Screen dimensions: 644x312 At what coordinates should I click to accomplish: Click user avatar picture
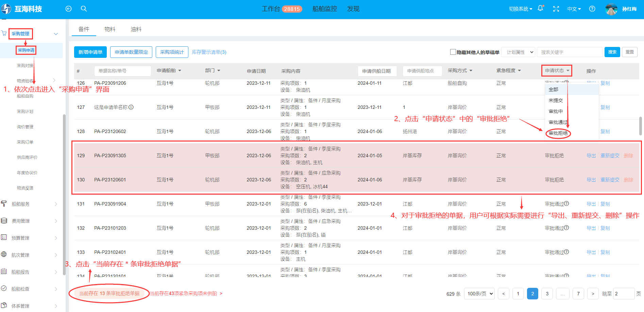(611, 9)
